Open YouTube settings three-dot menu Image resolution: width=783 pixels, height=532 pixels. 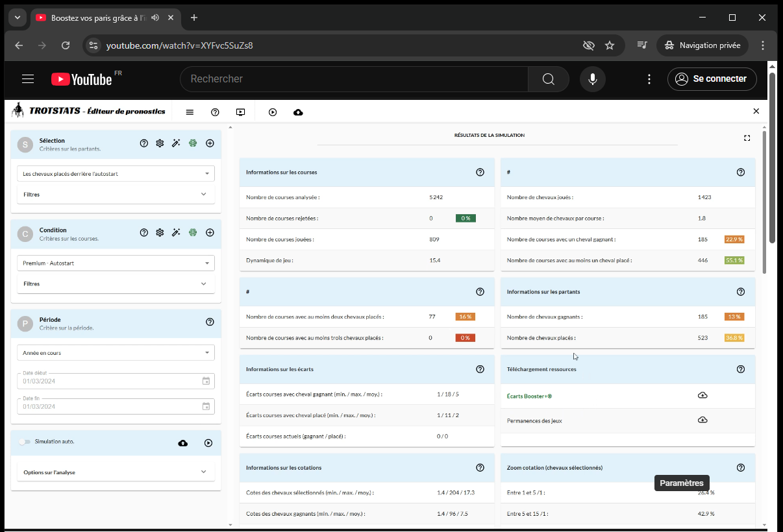point(649,79)
